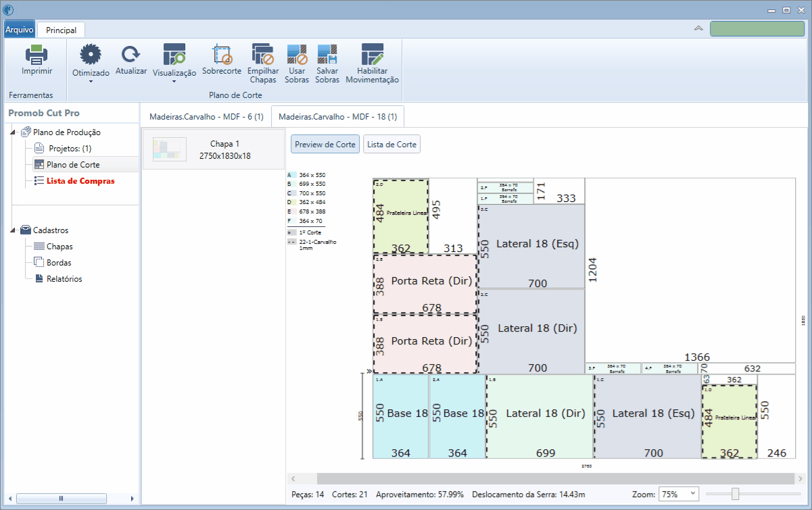The height and width of the screenshot is (510, 812).
Task: Click the Preview de Corte button
Action: point(325,144)
